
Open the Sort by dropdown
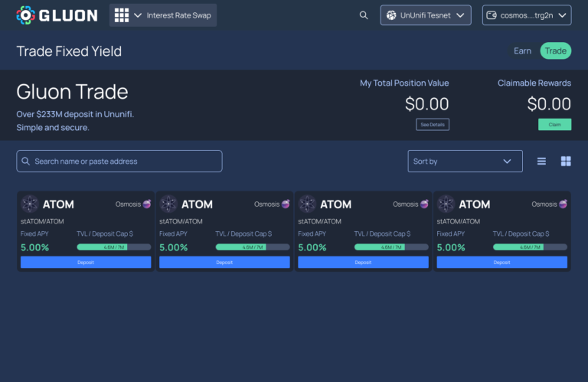tap(465, 162)
